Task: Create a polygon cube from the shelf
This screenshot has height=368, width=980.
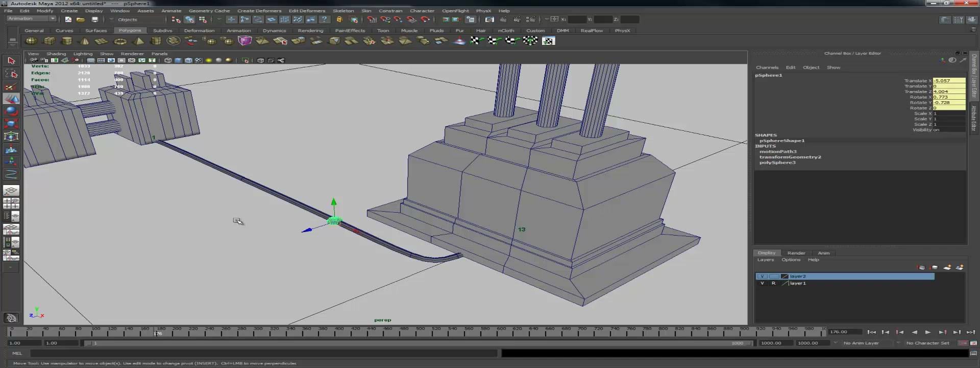Action: 49,41
